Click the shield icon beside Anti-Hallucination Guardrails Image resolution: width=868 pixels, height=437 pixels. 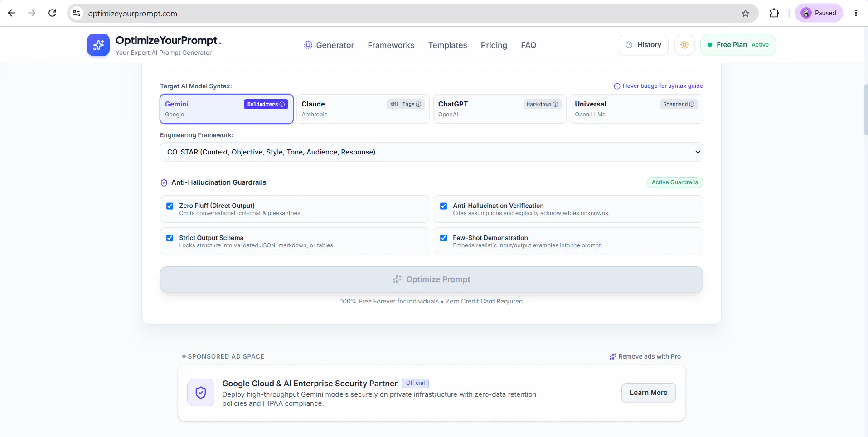coord(164,182)
